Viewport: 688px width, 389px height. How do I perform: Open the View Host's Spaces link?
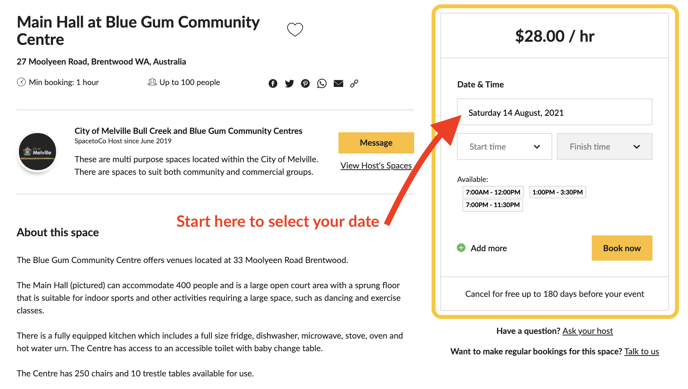[376, 166]
